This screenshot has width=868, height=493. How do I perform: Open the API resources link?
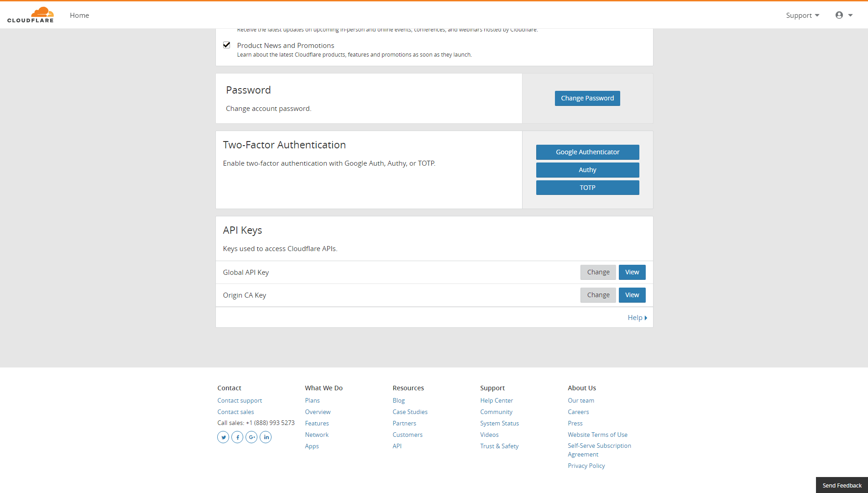click(397, 446)
